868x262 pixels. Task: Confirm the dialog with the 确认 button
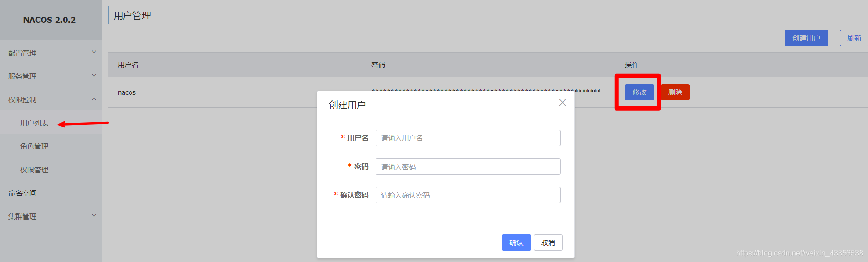tap(516, 243)
